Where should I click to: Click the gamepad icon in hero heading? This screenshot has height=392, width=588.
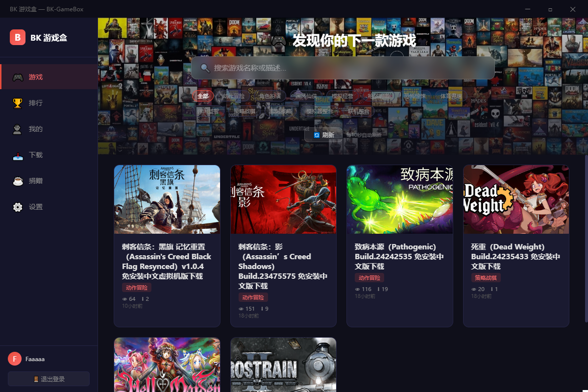click(x=279, y=41)
